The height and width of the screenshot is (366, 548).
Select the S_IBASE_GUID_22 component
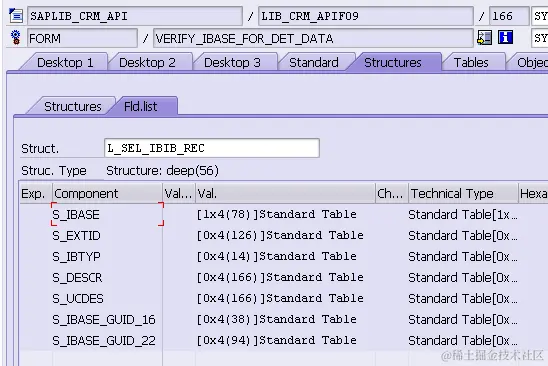pos(107,340)
